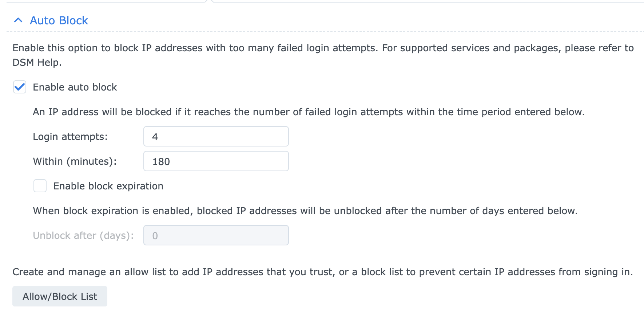Click the Within (minutes) label
644x317 pixels.
[x=75, y=161]
